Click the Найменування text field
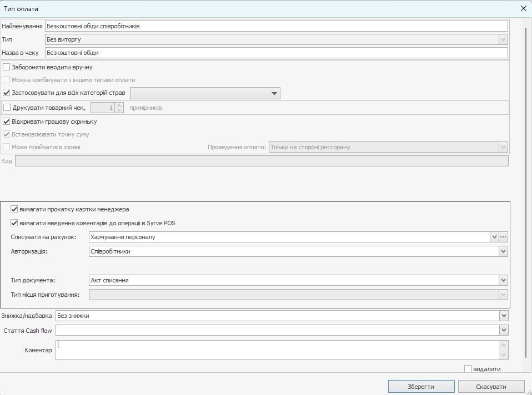The width and height of the screenshot is (532, 395). coord(276,26)
